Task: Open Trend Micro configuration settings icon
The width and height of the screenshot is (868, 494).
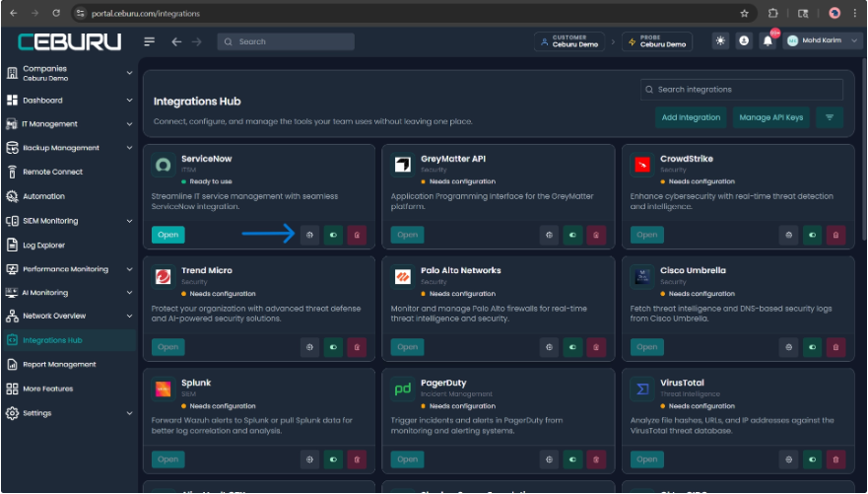Action: click(x=309, y=347)
